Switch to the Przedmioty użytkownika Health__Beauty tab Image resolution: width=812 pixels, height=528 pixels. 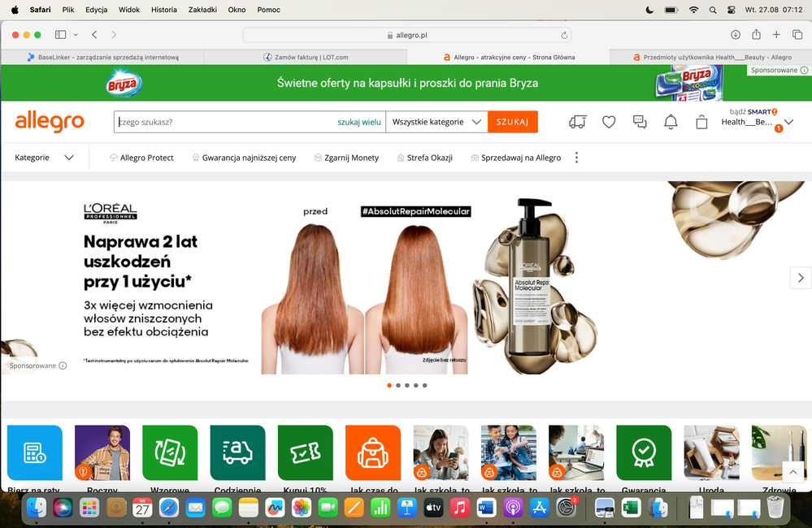pyautogui.click(x=710, y=57)
